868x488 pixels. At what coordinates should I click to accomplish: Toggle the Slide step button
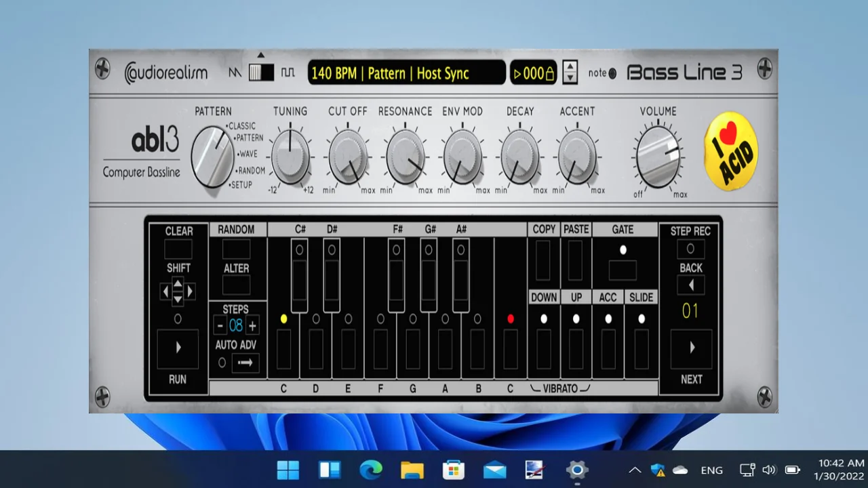click(641, 349)
